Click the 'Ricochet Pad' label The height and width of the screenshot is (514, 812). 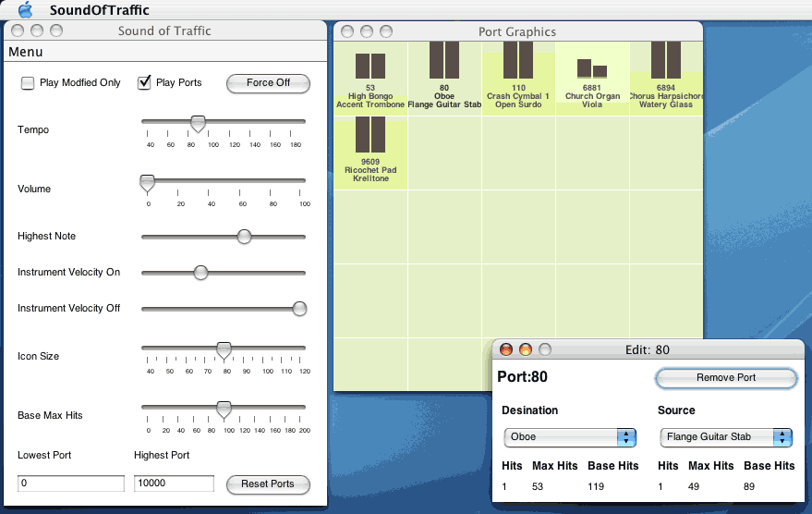370,170
